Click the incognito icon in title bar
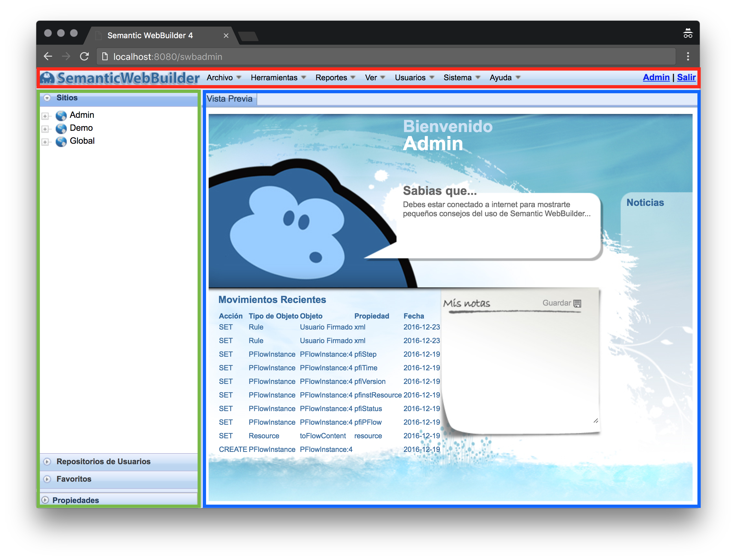The width and height of the screenshot is (736, 560). [x=688, y=33]
